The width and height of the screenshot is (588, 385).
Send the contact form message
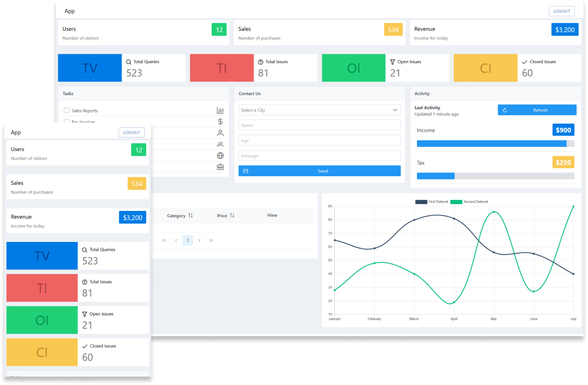pyautogui.click(x=320, y=171)
